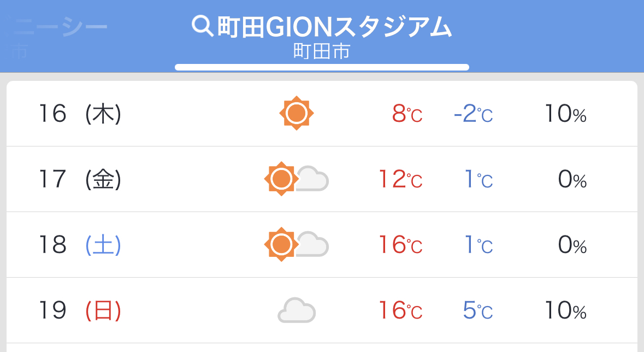This screenshot has width=644, height=352.
Task: Tap the sunny icon for day 16
Action: coord(297,113)
